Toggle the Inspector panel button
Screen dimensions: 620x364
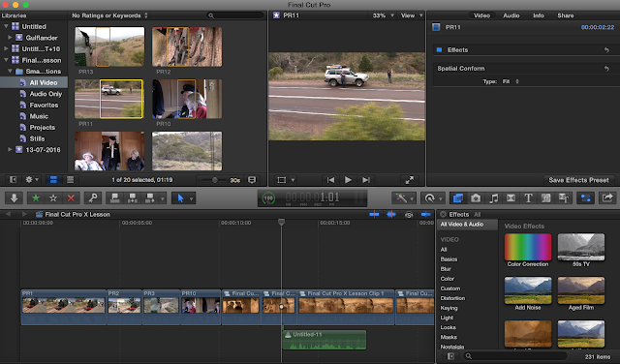(585, 198)
